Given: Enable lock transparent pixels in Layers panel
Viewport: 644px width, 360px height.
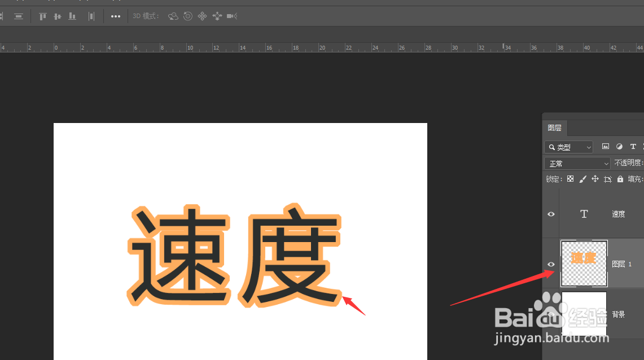Looking at the screenshot, I should click(x=570, y=179).
